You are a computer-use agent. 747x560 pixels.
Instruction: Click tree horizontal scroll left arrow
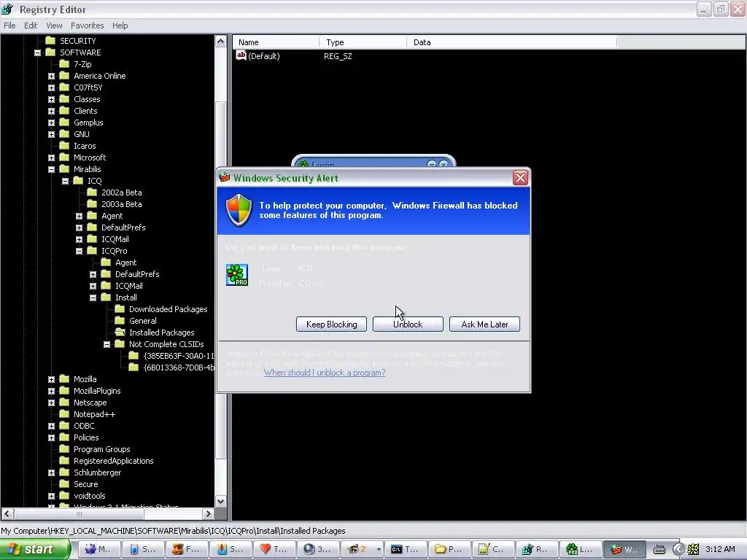click(7, 514)
